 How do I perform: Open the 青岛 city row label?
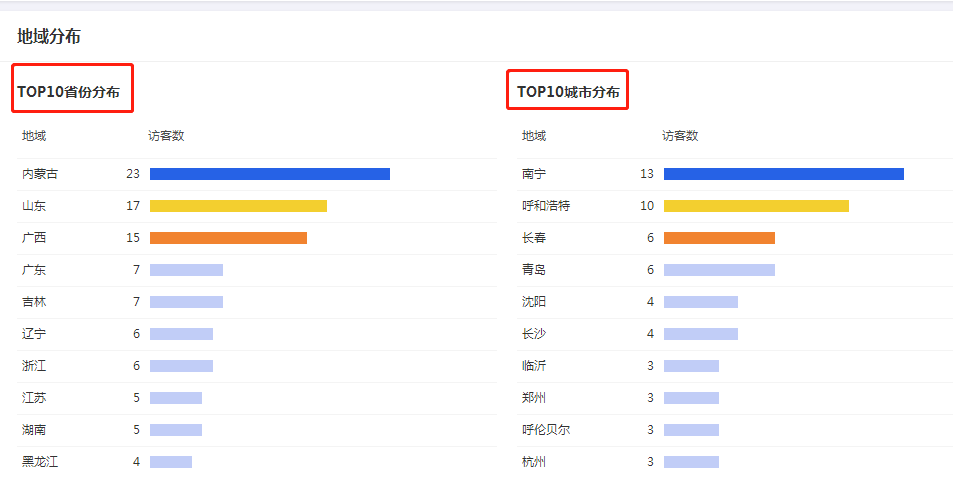pyautogui.click(x=534, y=270)
